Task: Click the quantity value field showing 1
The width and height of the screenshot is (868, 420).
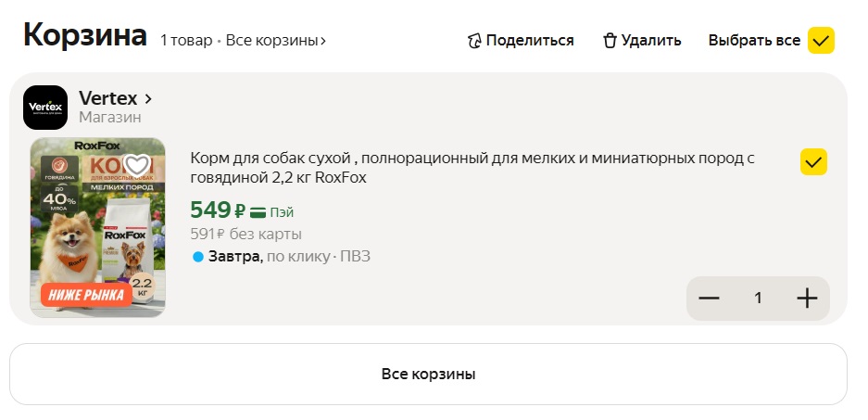Action: (x=758, y=298)
